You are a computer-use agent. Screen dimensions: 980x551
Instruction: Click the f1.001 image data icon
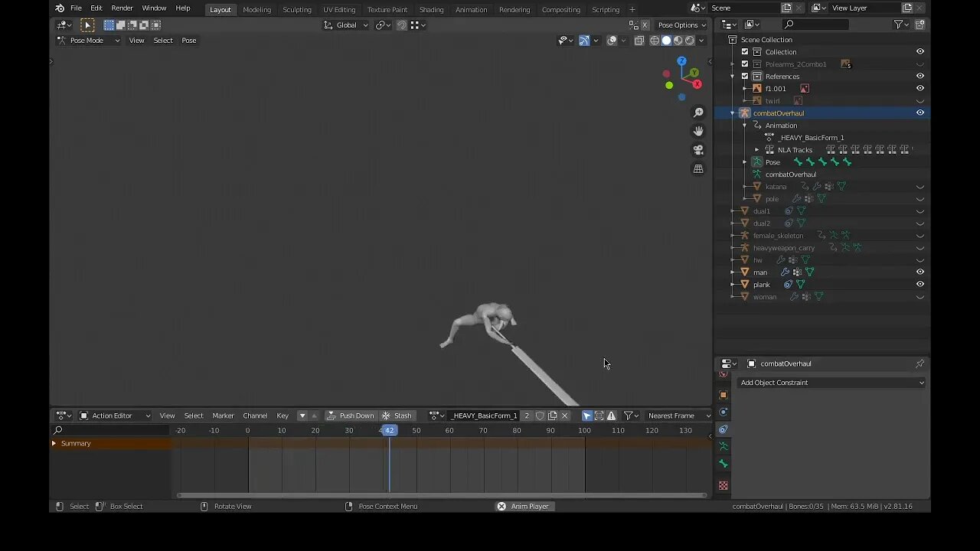point(805,89)
